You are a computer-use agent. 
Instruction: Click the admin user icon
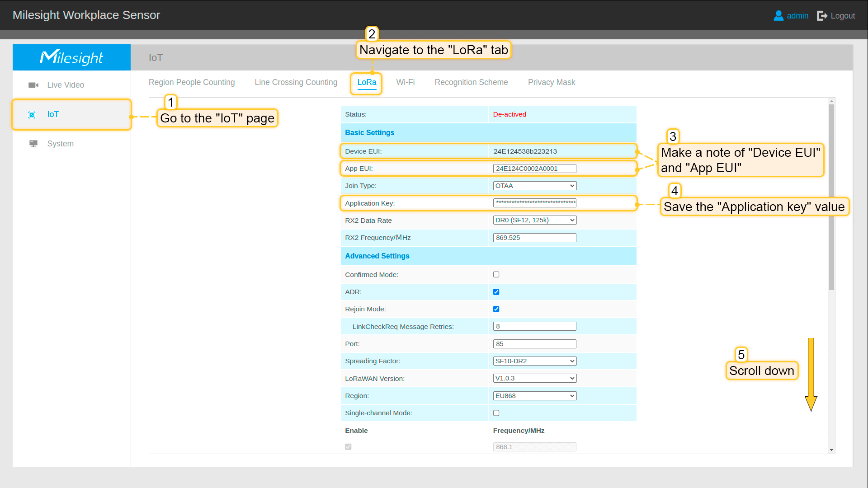coord(778,16)
